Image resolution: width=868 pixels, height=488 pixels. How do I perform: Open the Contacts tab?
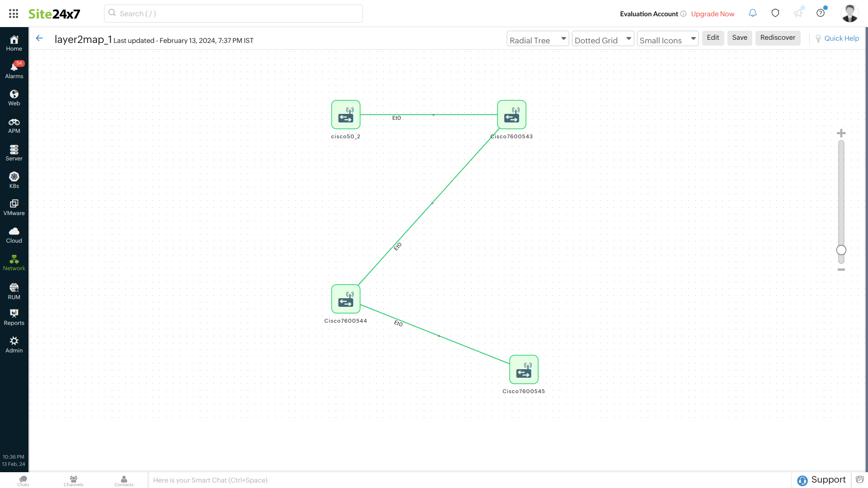coord(124,481)
